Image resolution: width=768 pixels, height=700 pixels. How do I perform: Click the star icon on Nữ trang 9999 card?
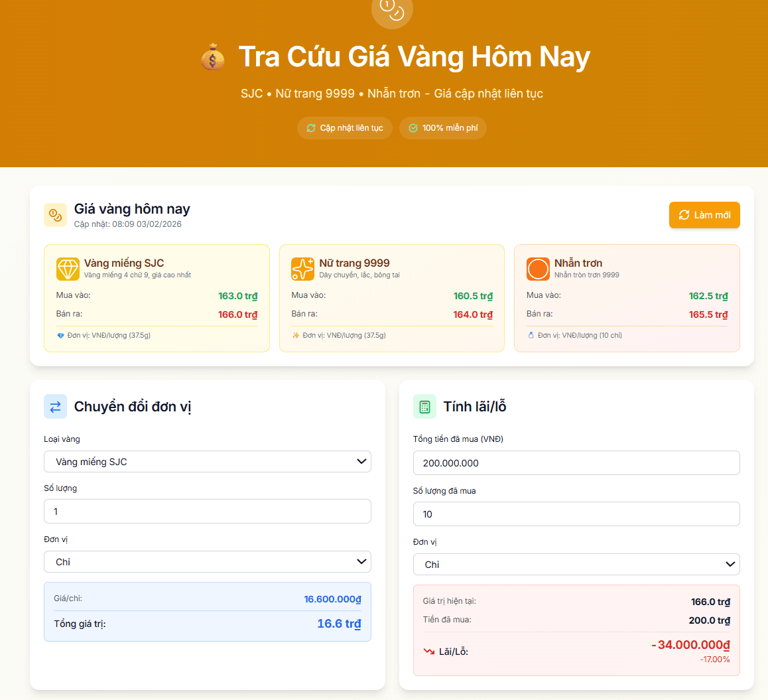coord(303,269)
